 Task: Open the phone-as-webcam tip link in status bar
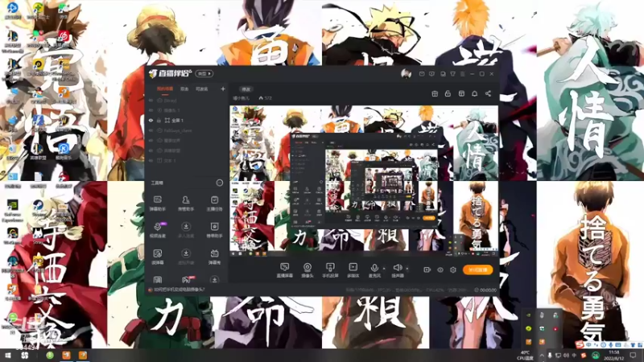tap(179, 290)
